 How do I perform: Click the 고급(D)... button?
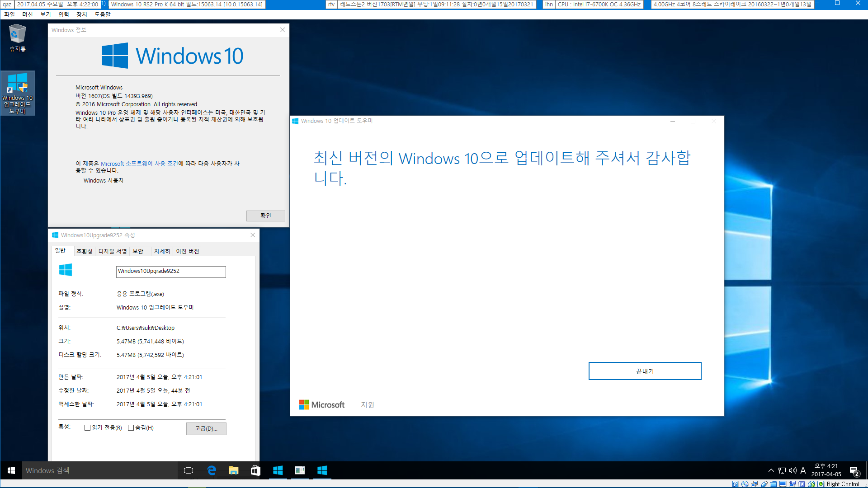pyautogui.click(x=206, y=428)
